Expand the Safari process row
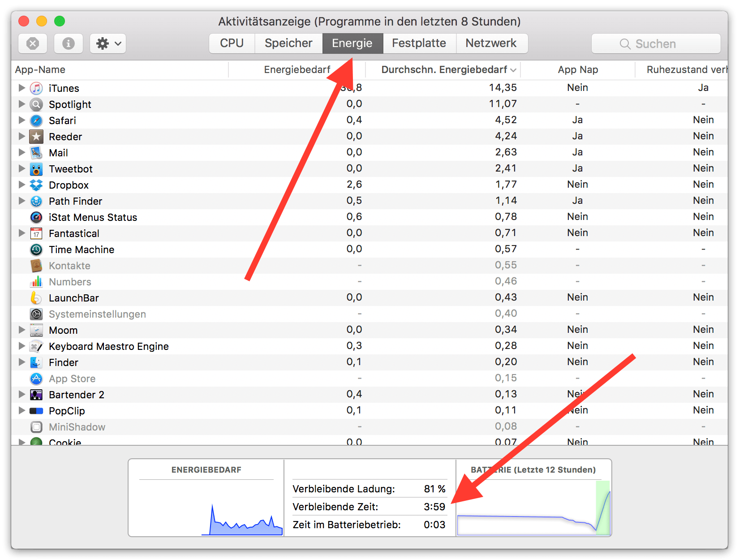Image resolution: width=739 pixels, height=560 pixels. pos(21,120)
